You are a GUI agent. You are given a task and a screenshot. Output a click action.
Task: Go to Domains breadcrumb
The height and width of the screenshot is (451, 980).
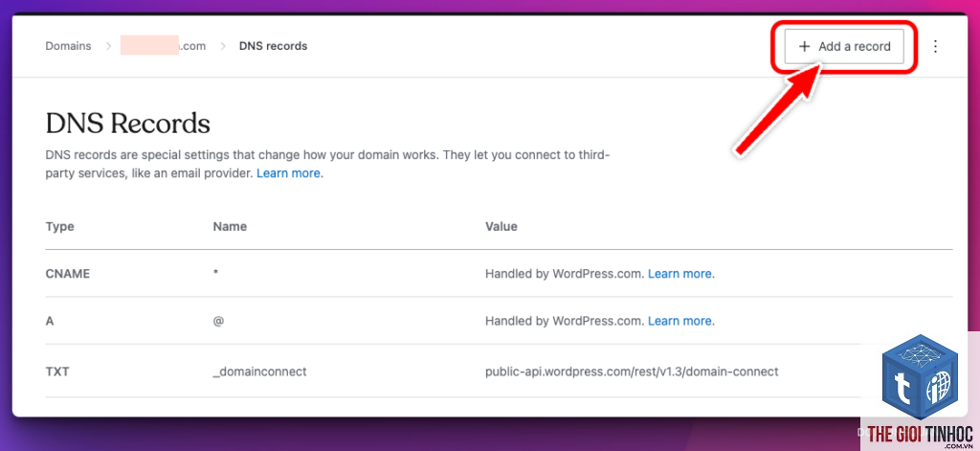click(68, 46)
